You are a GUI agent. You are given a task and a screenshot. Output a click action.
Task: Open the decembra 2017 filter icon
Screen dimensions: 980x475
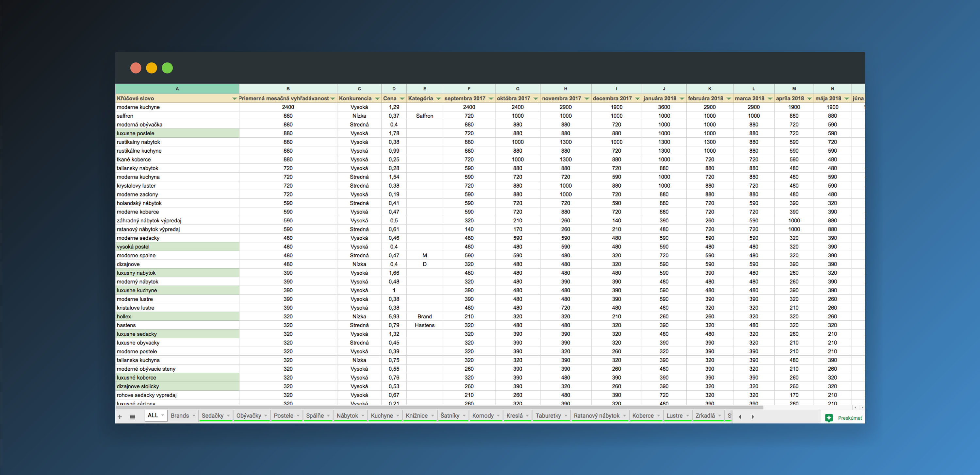[x=638, y=98]
